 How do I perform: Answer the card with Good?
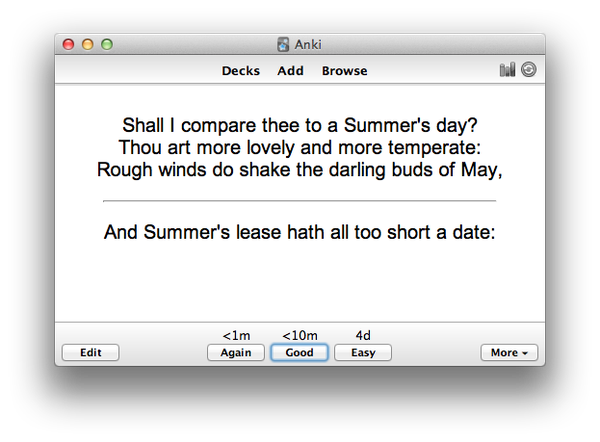299,353
